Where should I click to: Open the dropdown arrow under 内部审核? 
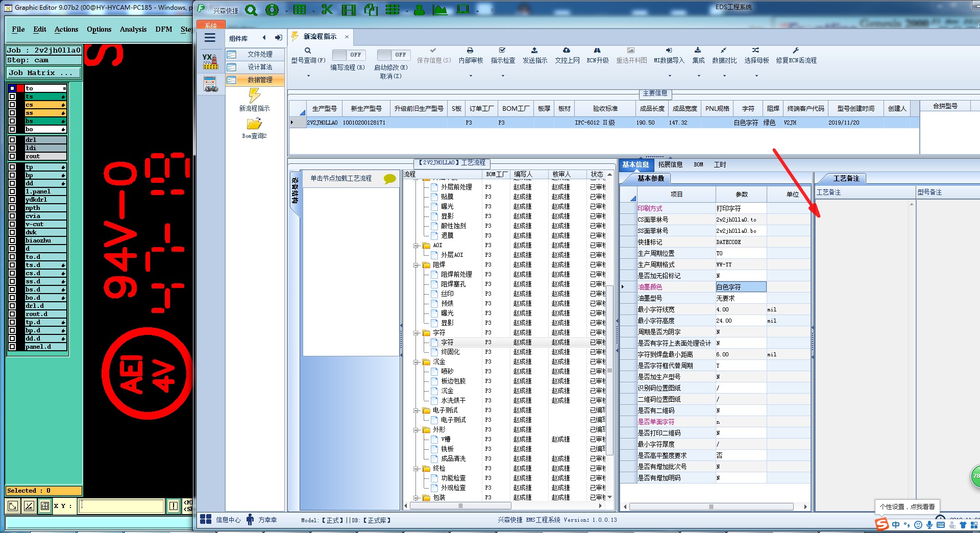point(471,76)
